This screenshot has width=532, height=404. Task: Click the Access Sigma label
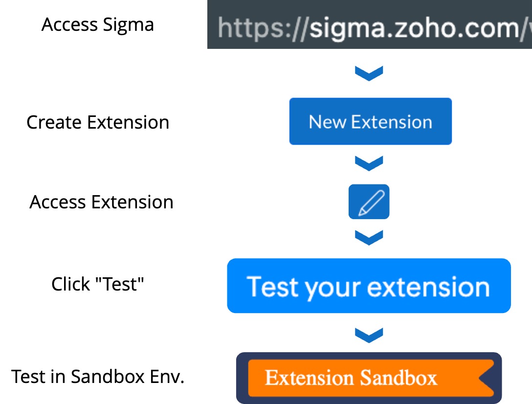click(98, 25)
